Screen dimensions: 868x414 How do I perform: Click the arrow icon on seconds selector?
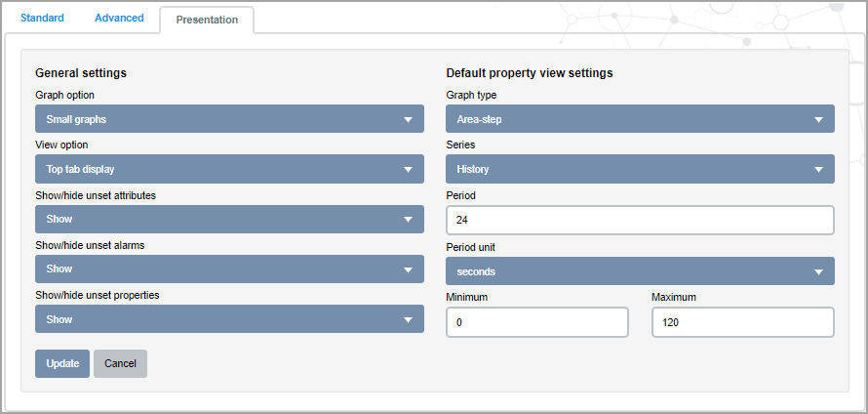click(x=818, y=271)
